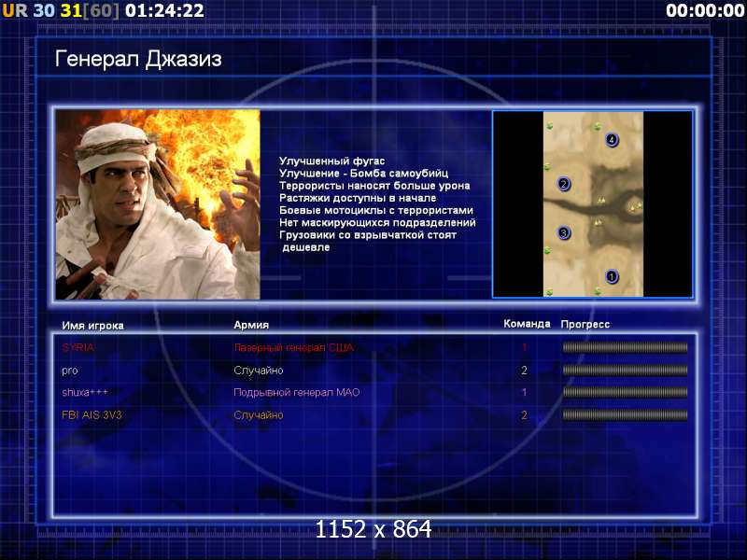Viewport: 747px width, 560px height.
Task: Click start position marker 3 on minimap
Action: tap(564, 232)
